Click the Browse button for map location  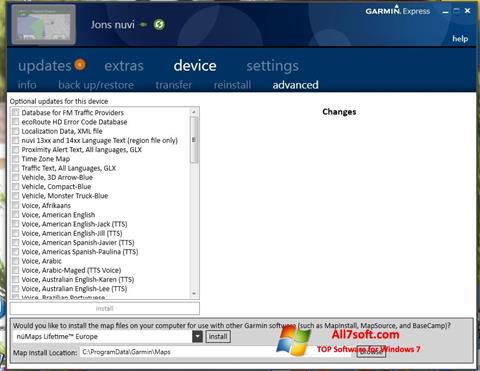click(x=371, y=352)
